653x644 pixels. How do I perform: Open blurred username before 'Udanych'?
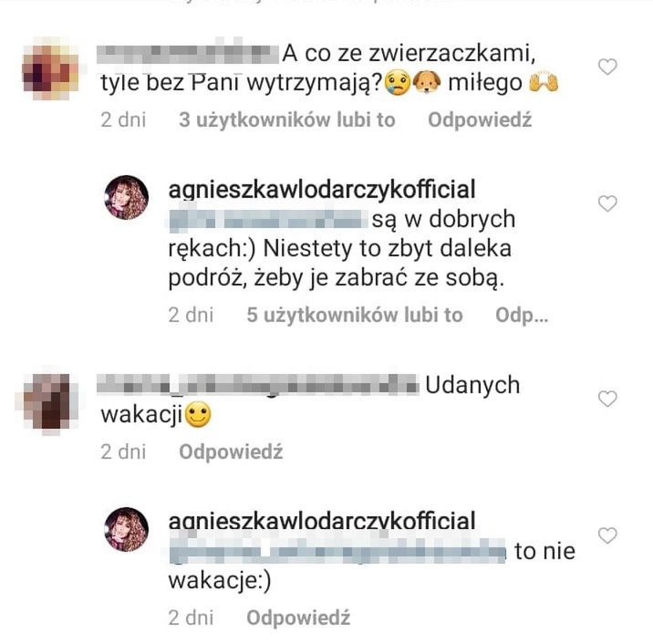[258, 384]
